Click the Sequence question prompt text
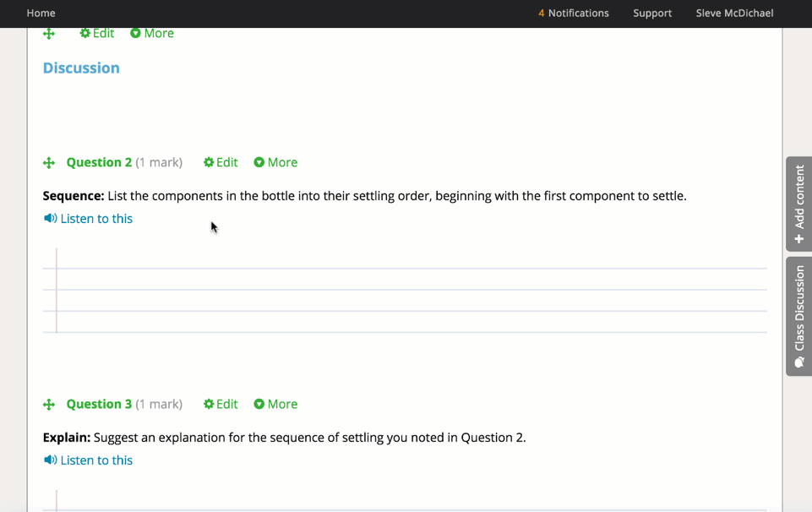 coord(364,196)
